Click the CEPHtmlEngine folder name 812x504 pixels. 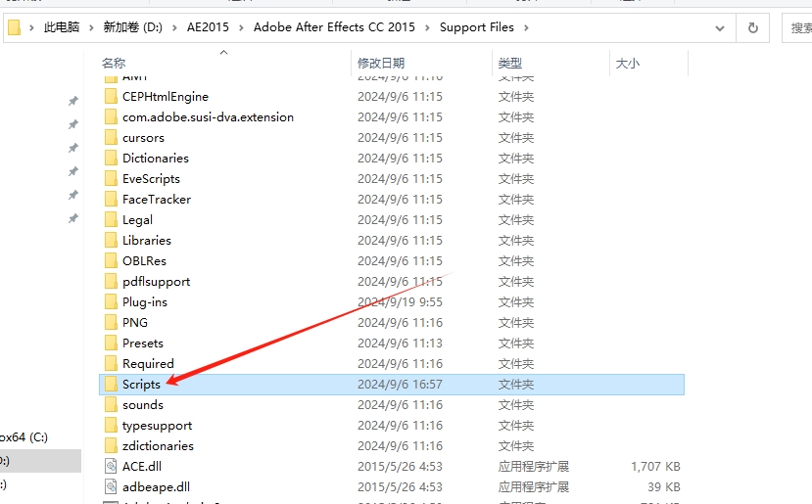coord(166,96)
